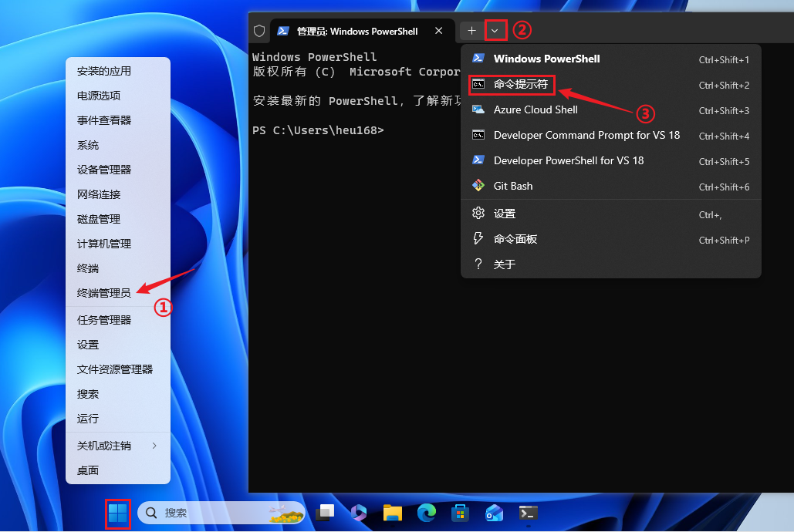Open the new tab dropdown chevron
This screenshot has width=794, height=532.
point(495,30)
